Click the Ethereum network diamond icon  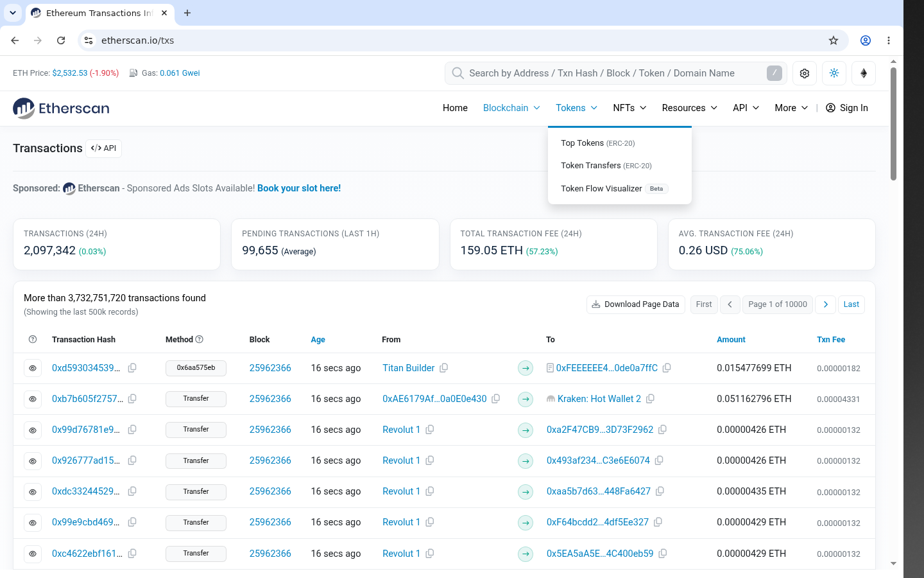864,73
